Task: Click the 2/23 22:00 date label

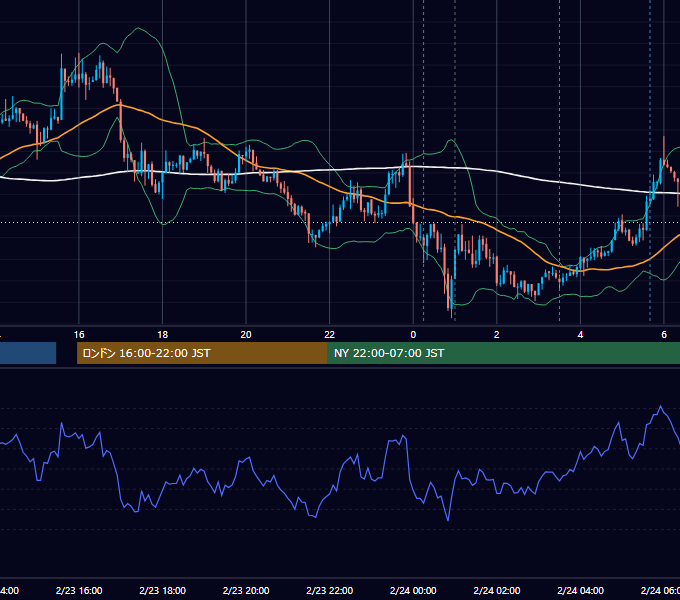Action: click(330, 590)
